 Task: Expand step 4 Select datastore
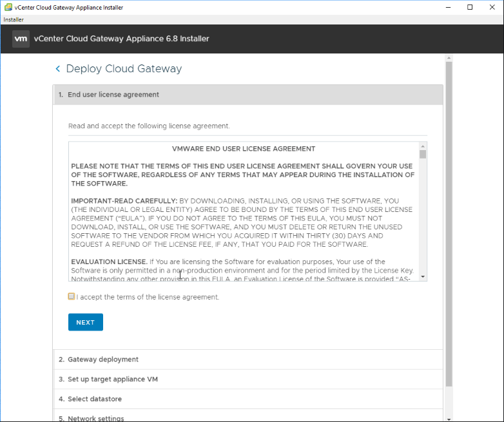(x=248, y=399)
